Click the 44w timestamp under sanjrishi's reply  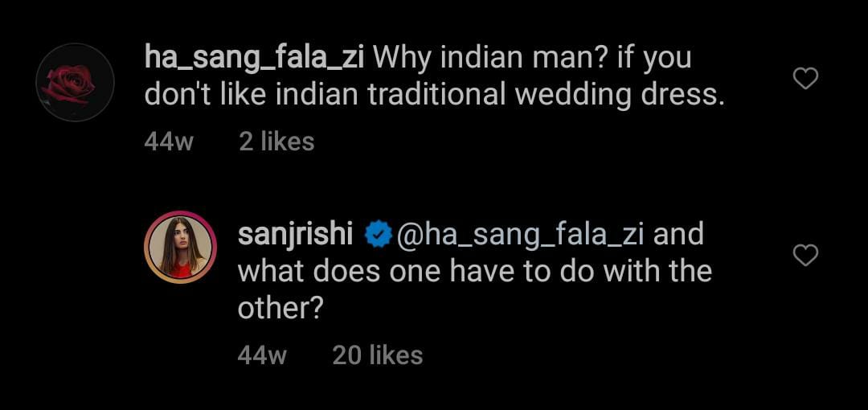262,355
